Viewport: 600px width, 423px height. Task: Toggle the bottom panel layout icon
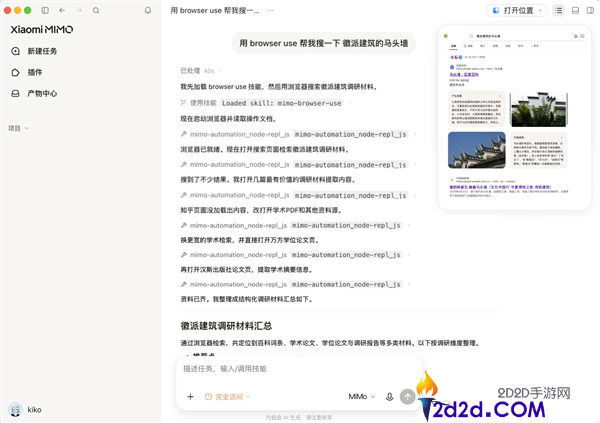(575, 10)
